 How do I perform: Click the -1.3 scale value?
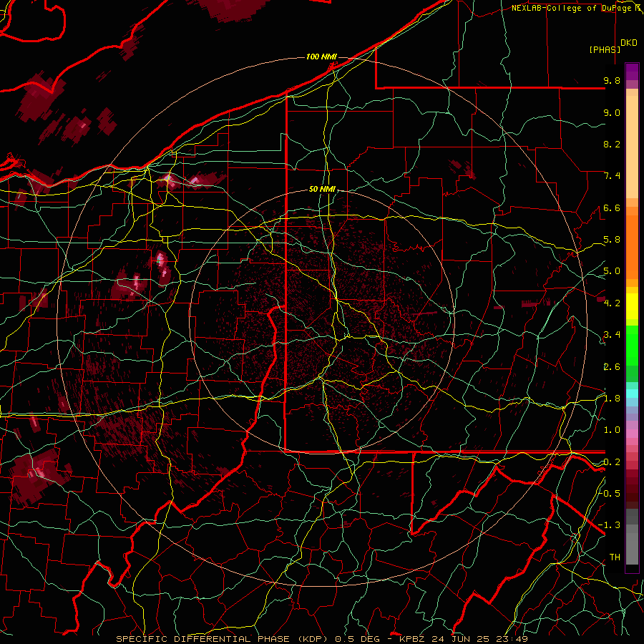click(610, 525)
